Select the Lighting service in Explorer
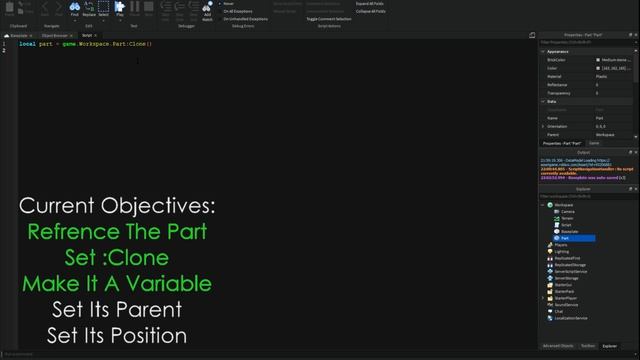 558,251
